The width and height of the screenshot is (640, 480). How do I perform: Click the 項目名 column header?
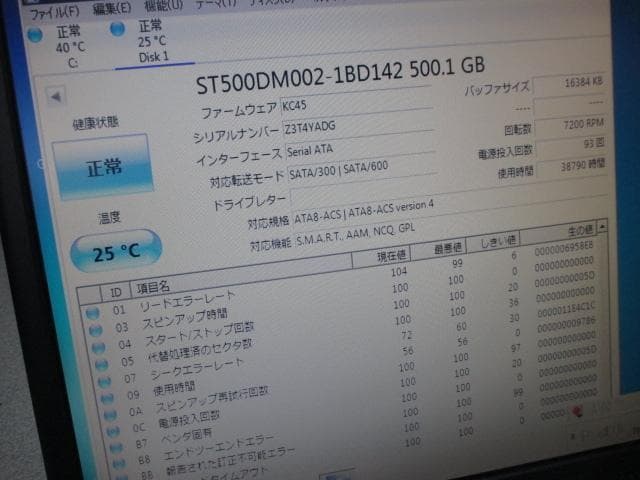[241, 273]
